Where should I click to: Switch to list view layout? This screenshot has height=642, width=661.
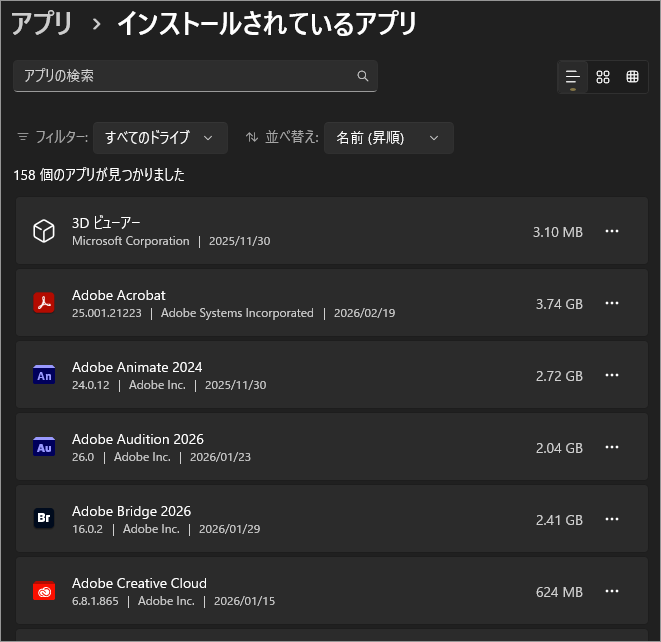(573, 77)
